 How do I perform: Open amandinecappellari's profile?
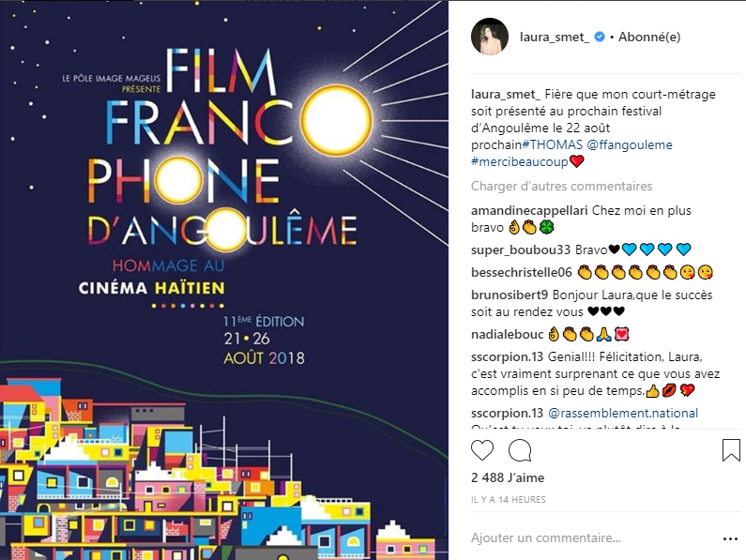click(x=529, y=211)
